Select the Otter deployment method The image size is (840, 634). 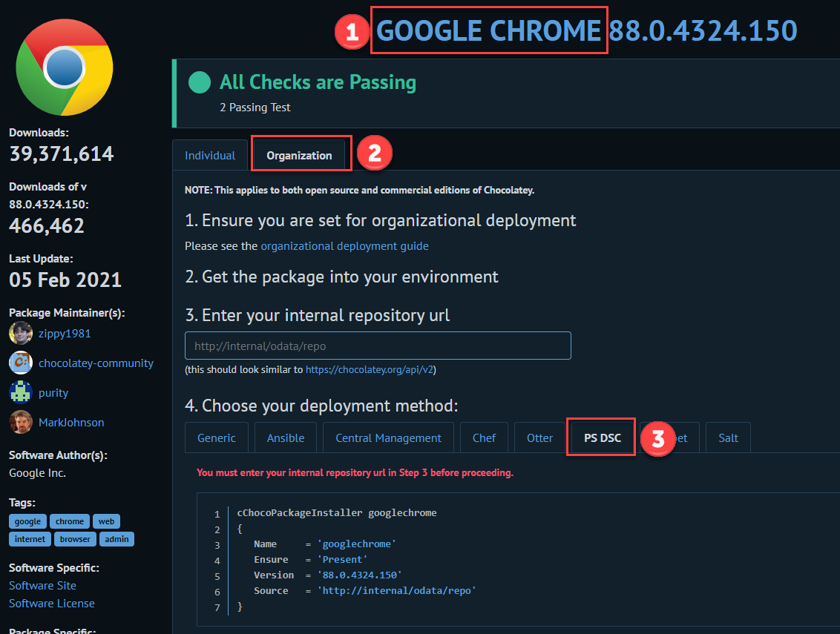tap(538, 437)
